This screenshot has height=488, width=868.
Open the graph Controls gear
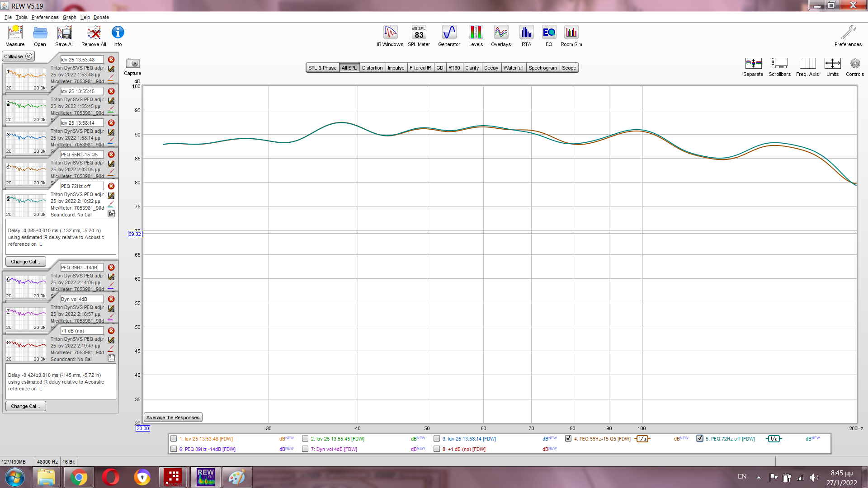click(x=854, y=64)
